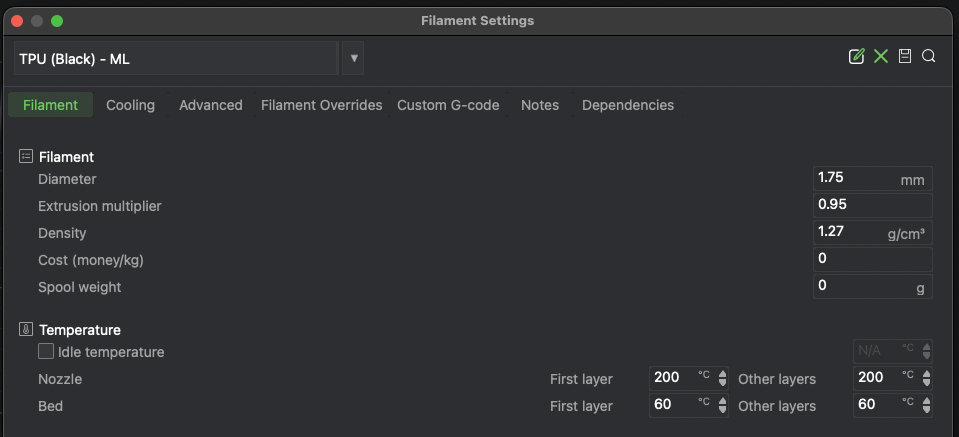Click the green X delete preset icon
This screenshot has height=437, width=959.
(881, 57)
